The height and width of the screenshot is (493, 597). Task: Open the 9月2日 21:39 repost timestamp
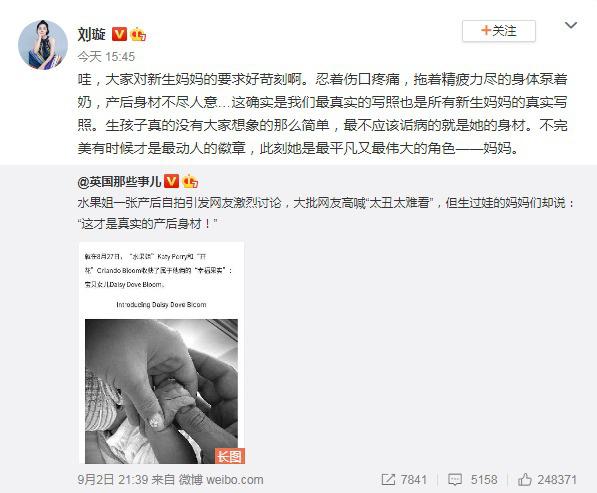point(113,479)
